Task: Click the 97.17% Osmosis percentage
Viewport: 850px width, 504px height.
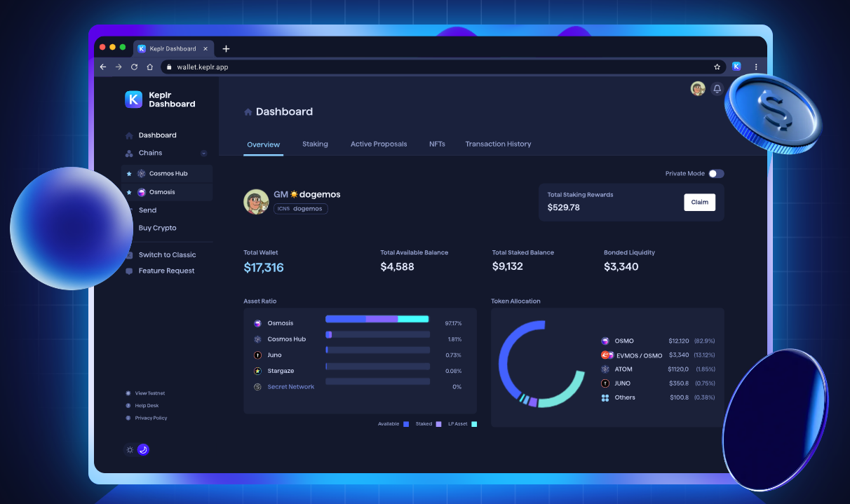Action: 453,323
